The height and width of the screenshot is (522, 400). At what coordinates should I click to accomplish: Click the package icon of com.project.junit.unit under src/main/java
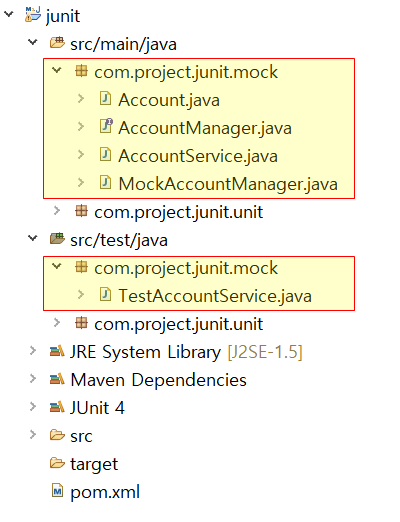(81, 211)
